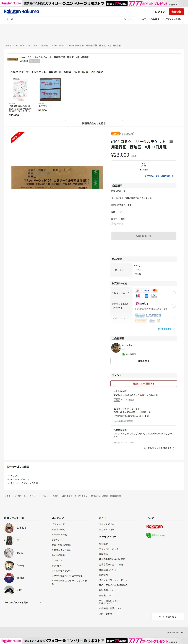Click the Rakuten logo under リンク
The width and height of the screenshot is (188, 644).
pyautogui.click(x=154, y=527)
